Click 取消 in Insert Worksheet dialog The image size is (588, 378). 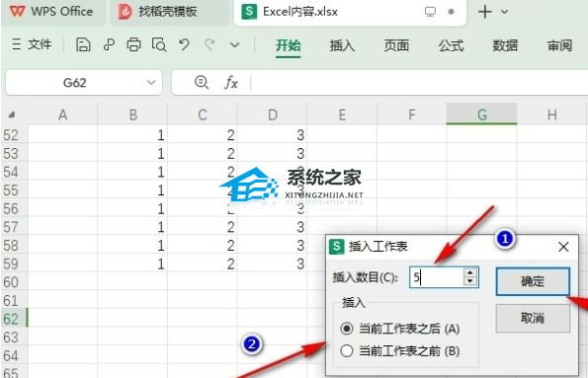pyautogui.click(x=533, y=318)
